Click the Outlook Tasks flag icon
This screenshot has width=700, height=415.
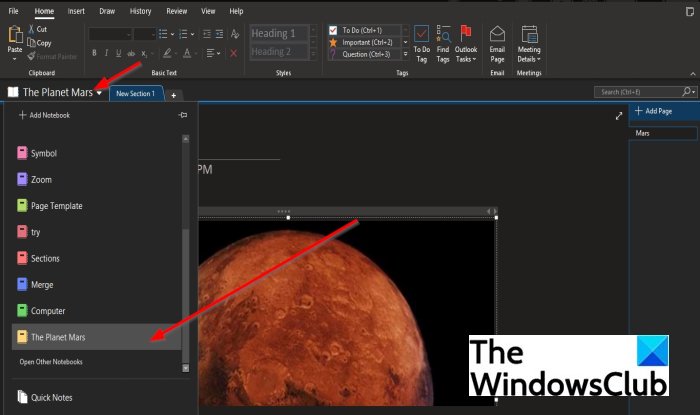466,33
